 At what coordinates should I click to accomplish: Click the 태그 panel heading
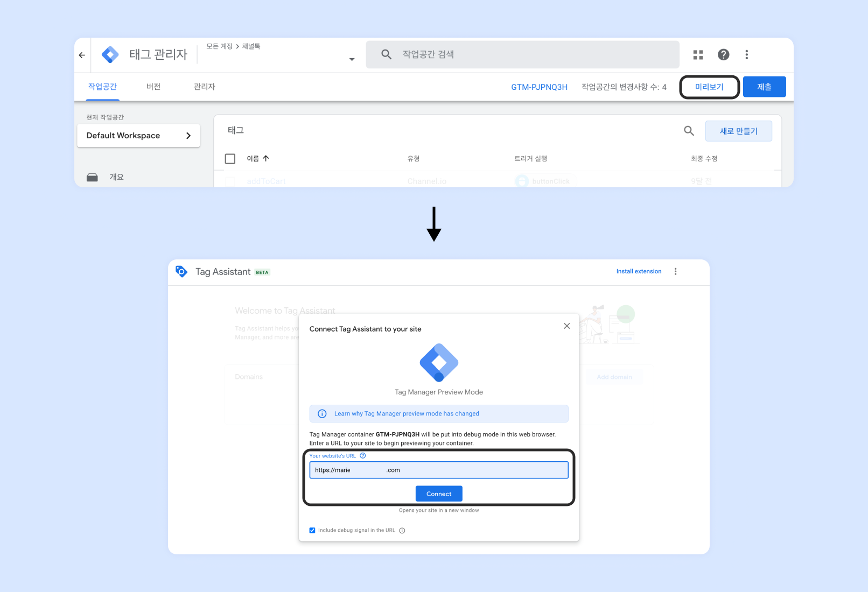(236, 130)
